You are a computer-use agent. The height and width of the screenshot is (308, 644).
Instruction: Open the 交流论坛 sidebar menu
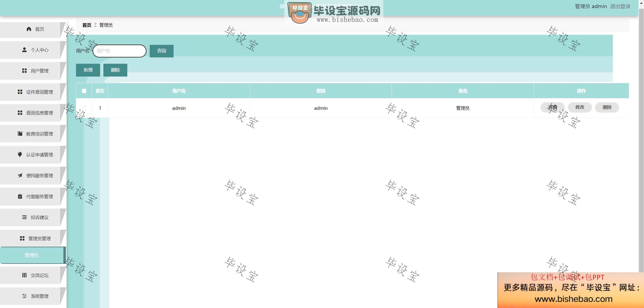(x=33, y=275)
